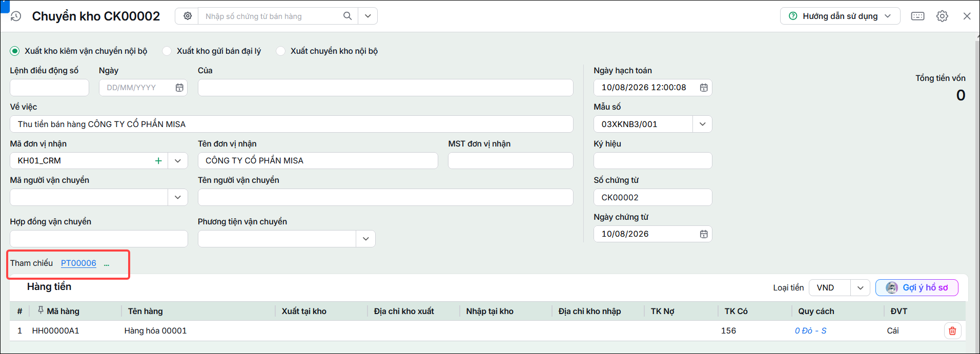This screenshot has width=980, height=354.
Task: Click the magnifier search icon
Action: coord(348,16)
